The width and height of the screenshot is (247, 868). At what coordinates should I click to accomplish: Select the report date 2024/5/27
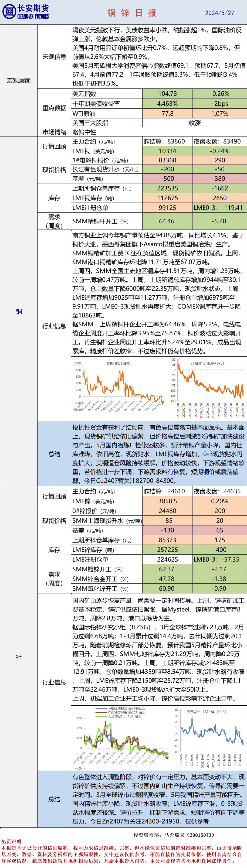tap(220, 13)
